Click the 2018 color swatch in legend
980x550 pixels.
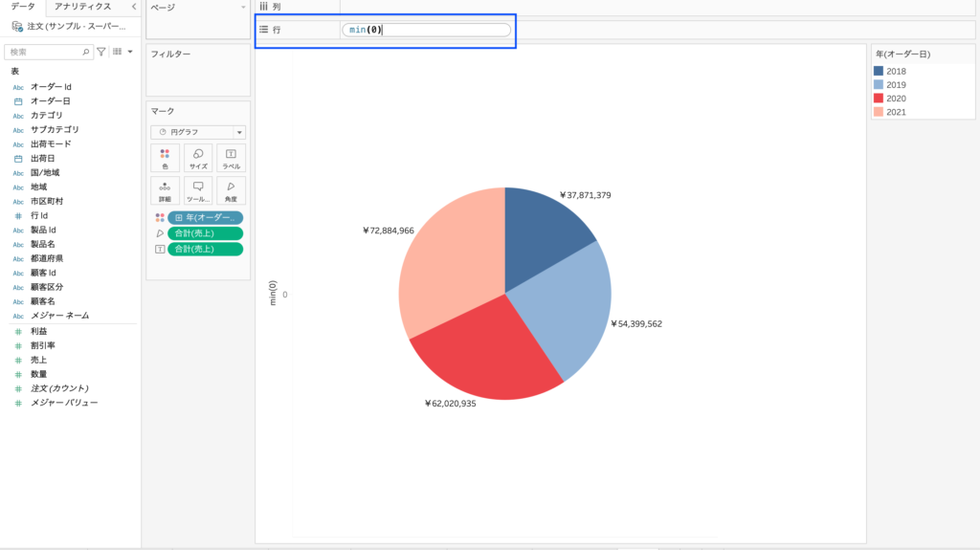[x=879, y=71]
